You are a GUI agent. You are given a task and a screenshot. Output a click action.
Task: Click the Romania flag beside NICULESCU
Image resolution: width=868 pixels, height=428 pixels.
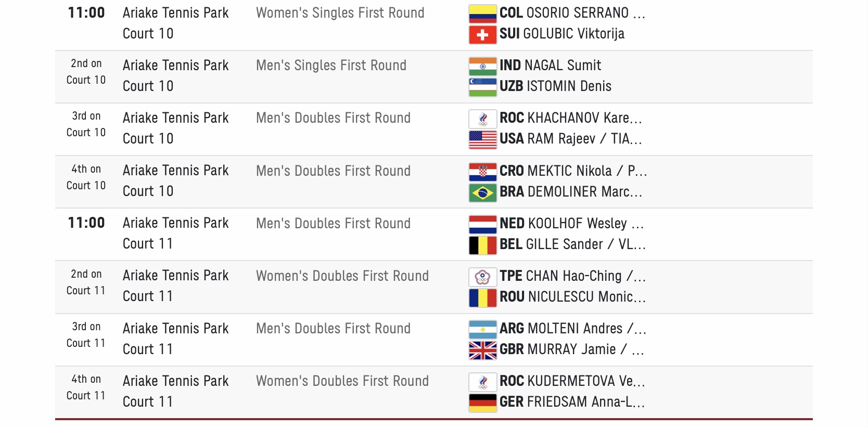pos(482,297)
